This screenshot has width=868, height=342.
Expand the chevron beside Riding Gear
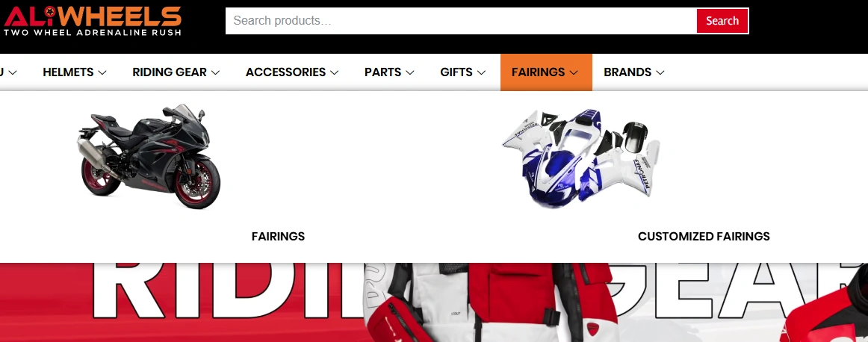pos(215,72)
